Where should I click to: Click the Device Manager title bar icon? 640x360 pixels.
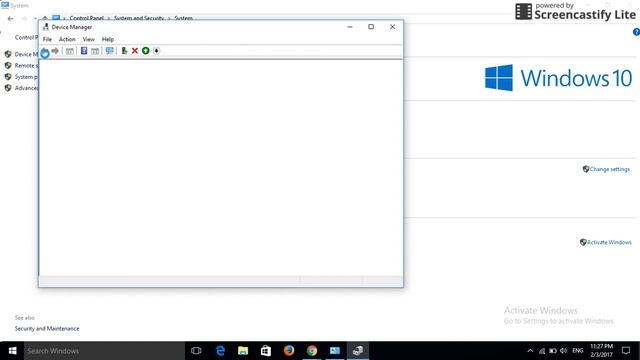point(46,27)
